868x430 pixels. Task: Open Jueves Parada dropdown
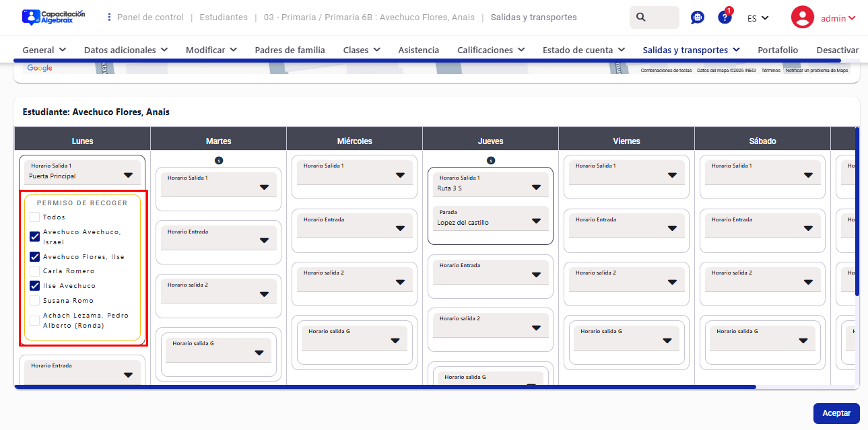(x=536, y=221)
